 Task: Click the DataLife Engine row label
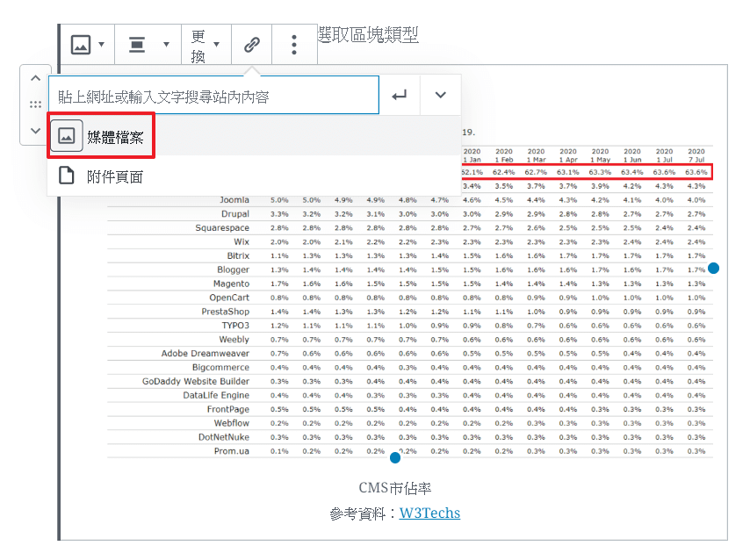coord(216,395)
